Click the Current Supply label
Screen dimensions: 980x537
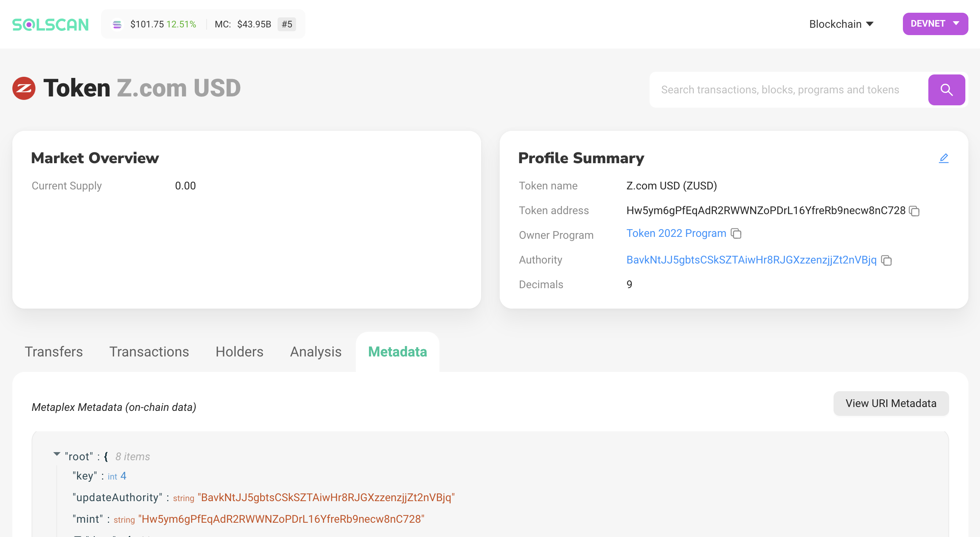[67, 186]
